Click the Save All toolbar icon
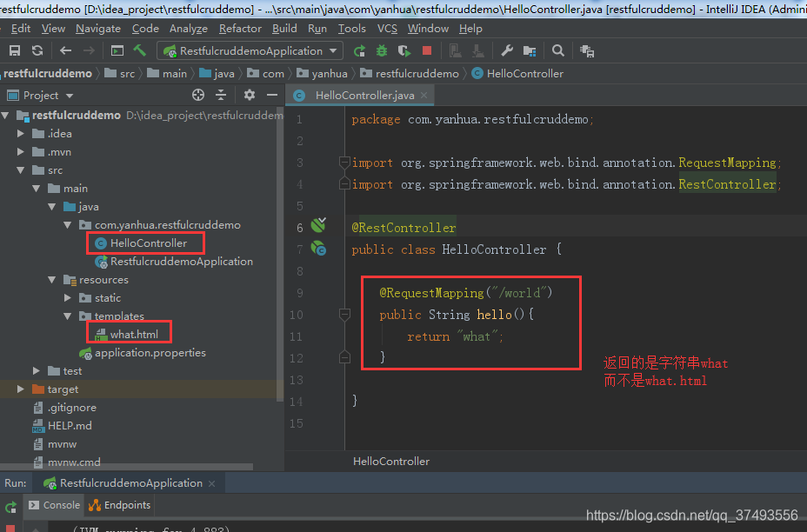807x532 pixels. click(15, 50)
